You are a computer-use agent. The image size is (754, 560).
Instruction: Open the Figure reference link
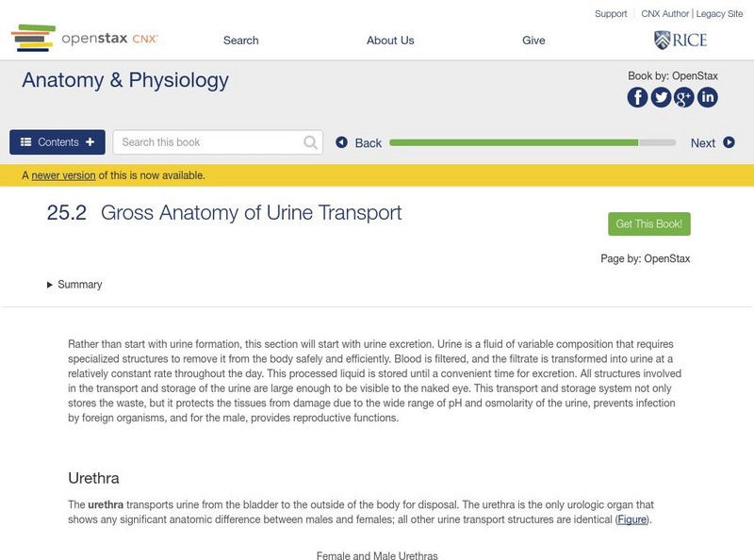(x=631, y=519)
